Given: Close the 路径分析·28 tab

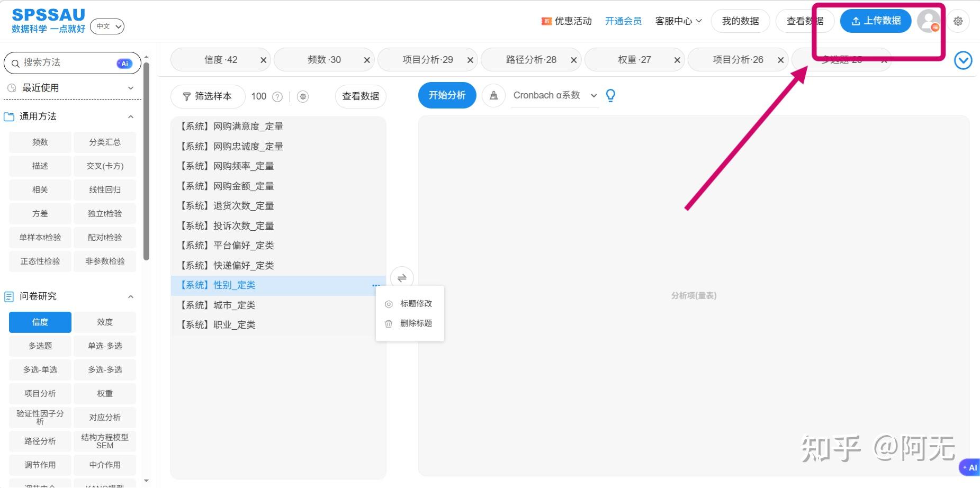Looking at the screenshot, I should click(x=573, y=60).
